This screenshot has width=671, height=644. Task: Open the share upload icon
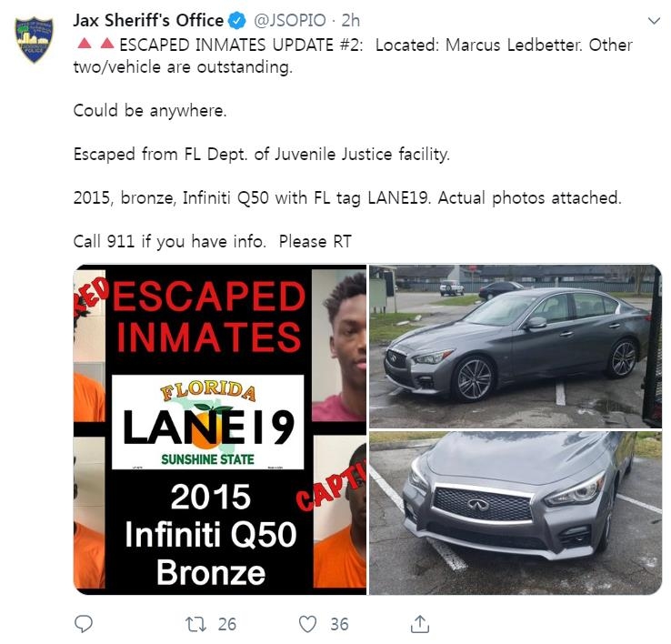[420, 624]
